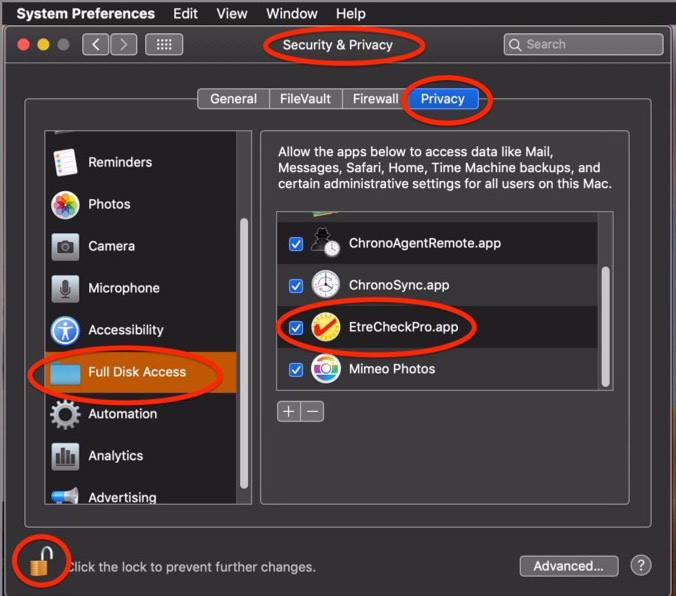676x596 pixels.
Task: Select the Reminders category label
Action: (120, 162)
